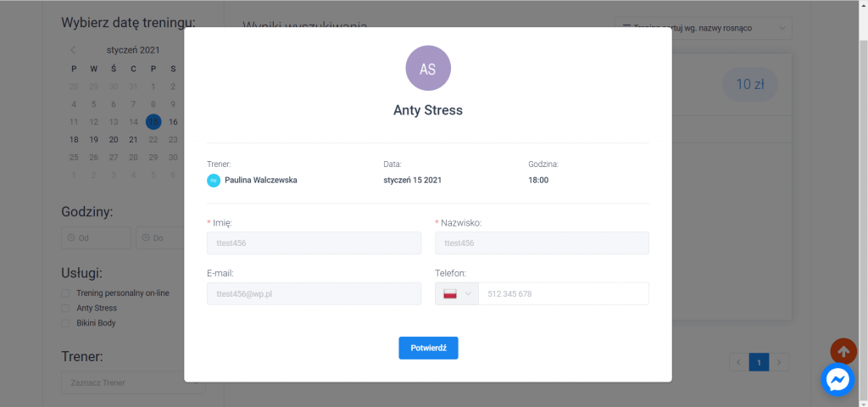Viewport: 868px width, 407px height.
Task: Toggle the Bikini Body checkbox
Action: point(65,323)
